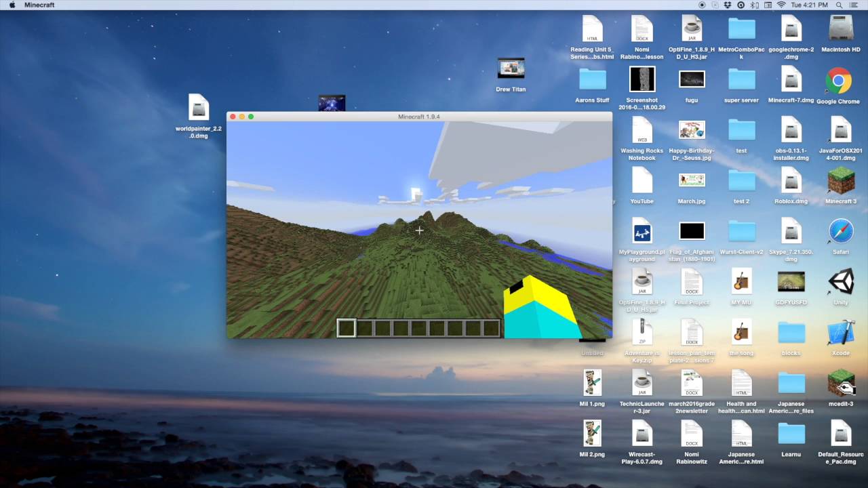Select the first hotbar slot in Minecraft

347,329
